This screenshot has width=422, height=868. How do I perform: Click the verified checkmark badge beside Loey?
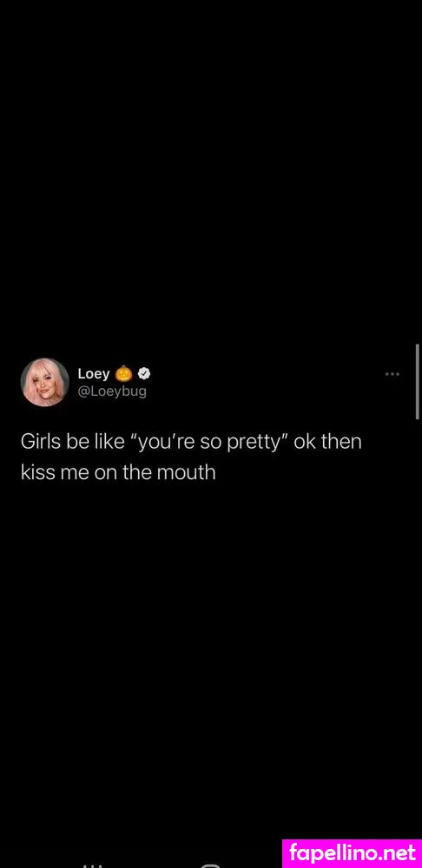tap(144, 374)
